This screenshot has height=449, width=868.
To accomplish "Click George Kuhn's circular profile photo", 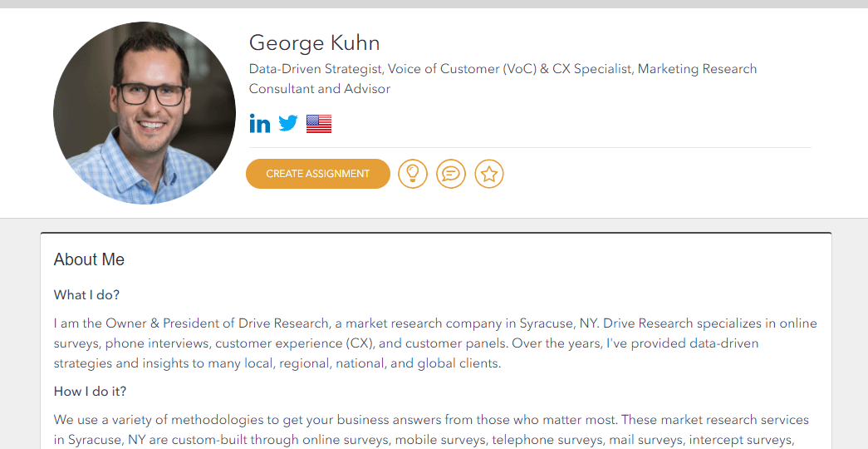I will coord(145,113).
